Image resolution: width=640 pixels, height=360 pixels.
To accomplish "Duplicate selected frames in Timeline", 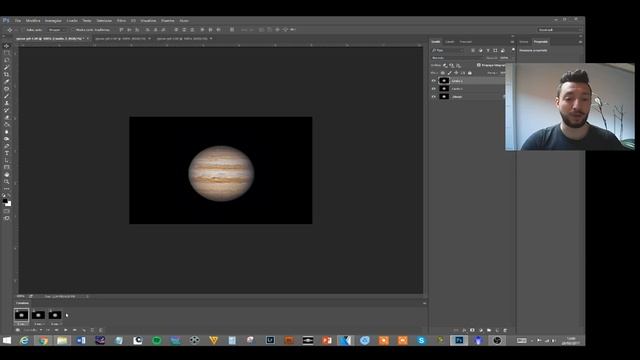I will tap(93, 330).
